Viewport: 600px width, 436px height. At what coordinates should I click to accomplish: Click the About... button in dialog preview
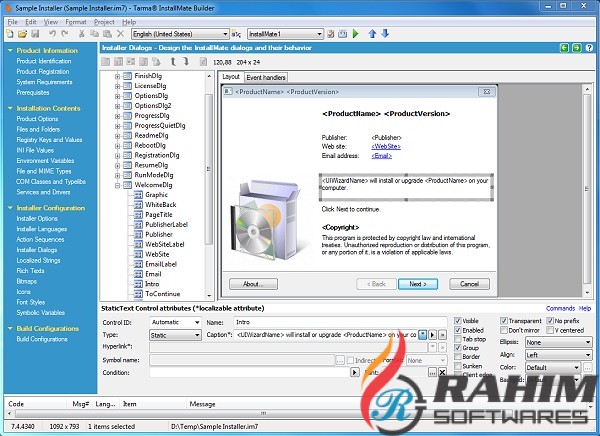coord(253,284)
